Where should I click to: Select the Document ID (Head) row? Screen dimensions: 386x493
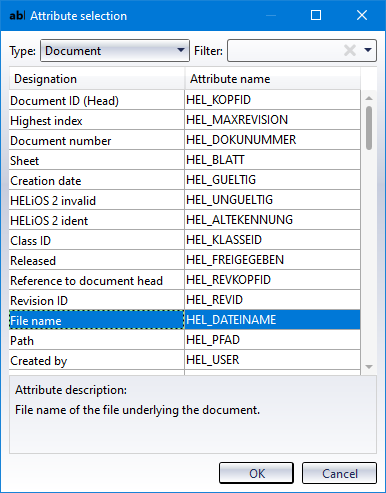185,100
